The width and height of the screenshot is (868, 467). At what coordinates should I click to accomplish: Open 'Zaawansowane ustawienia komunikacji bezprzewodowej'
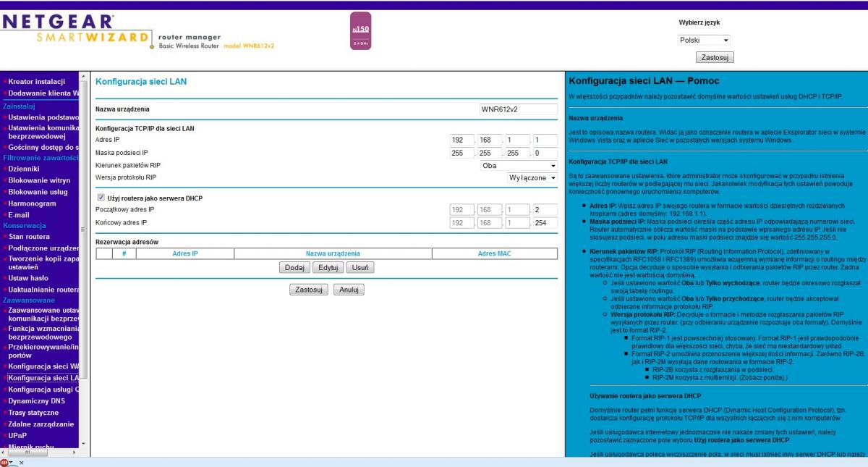(x=43, y=314)
